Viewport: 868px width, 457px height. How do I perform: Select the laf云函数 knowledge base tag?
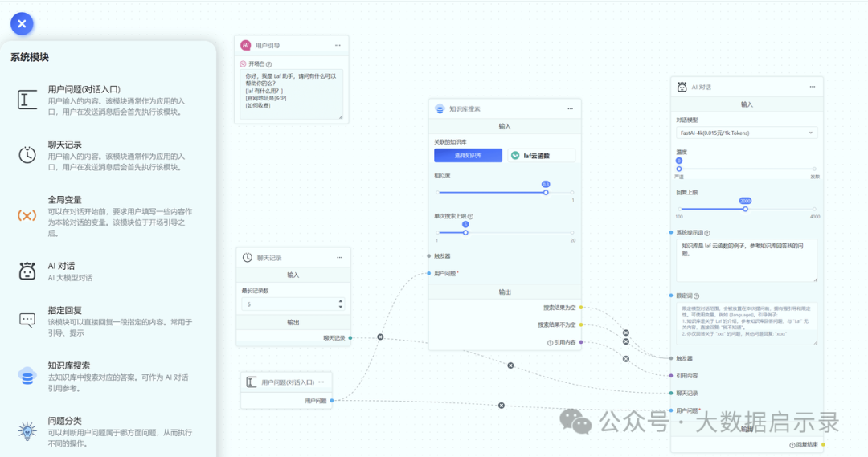click(x=542, y=156)
